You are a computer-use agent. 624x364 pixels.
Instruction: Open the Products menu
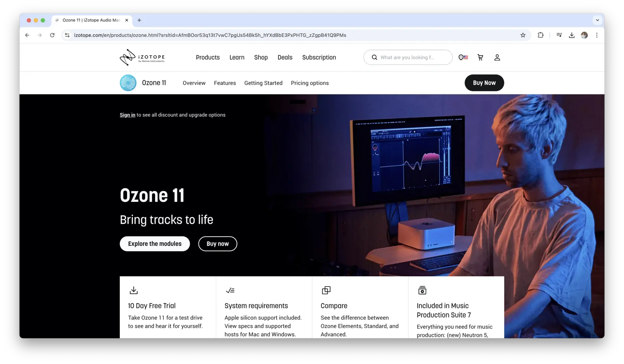pos(208,58)
